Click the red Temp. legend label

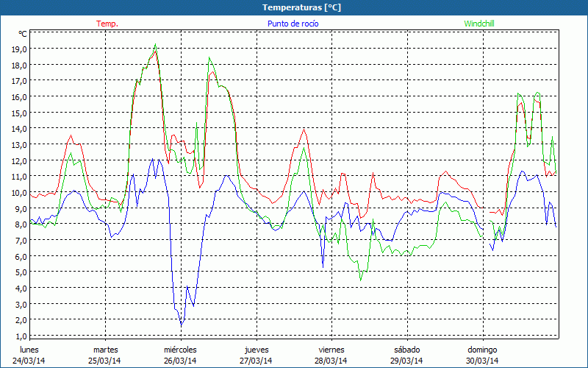(x=107, y=24)
